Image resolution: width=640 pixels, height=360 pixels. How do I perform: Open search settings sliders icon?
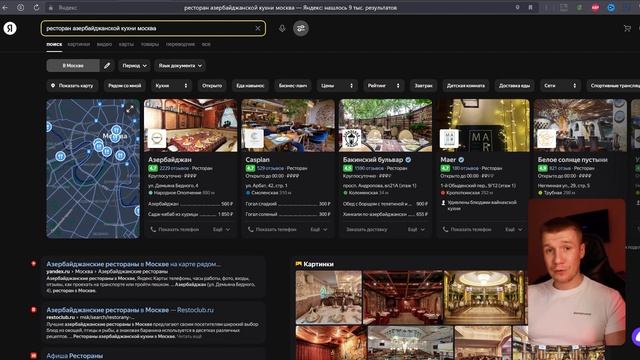301,28
